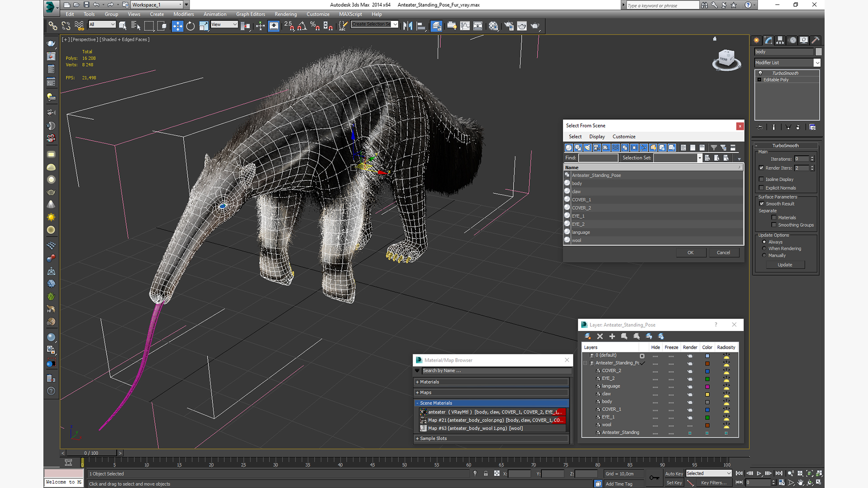The image size is (868, 488).
Task: Open the All selection filter dropdown
Action: tap(102, 25)
